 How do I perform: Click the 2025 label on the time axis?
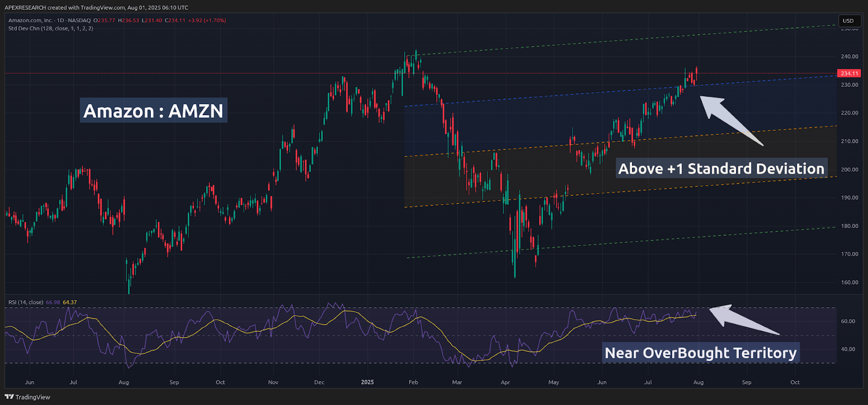click(x=367, y=382)
